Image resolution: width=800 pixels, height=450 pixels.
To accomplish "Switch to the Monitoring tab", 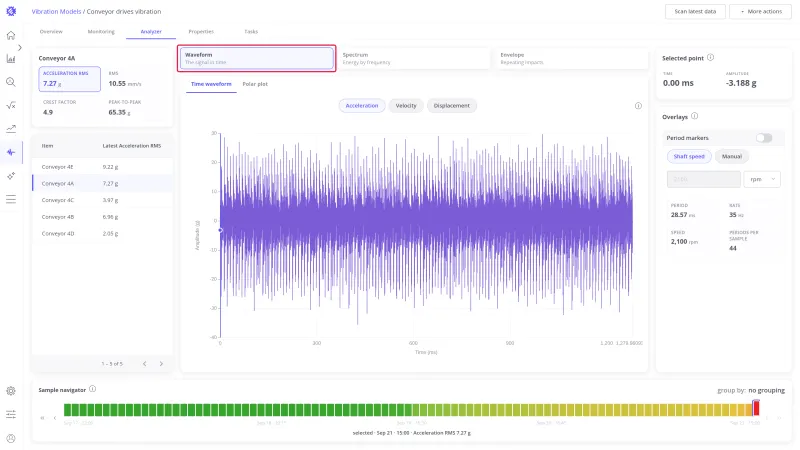I will tap(101, 32).
